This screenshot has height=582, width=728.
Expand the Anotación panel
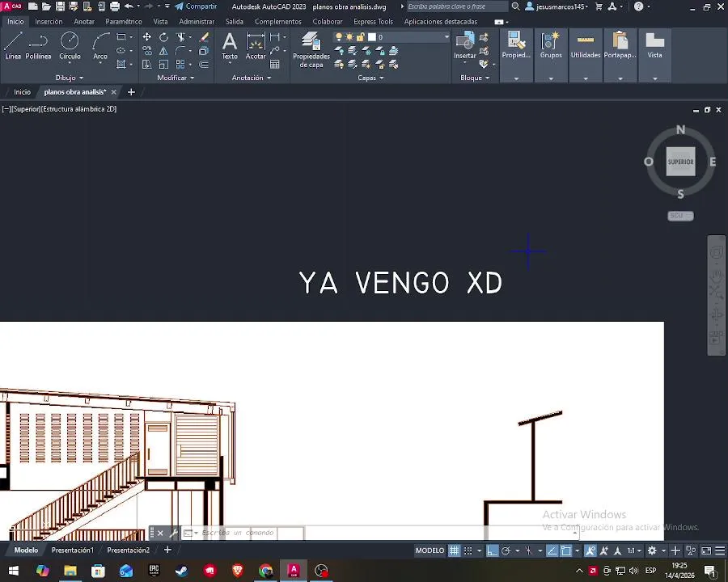252,78
